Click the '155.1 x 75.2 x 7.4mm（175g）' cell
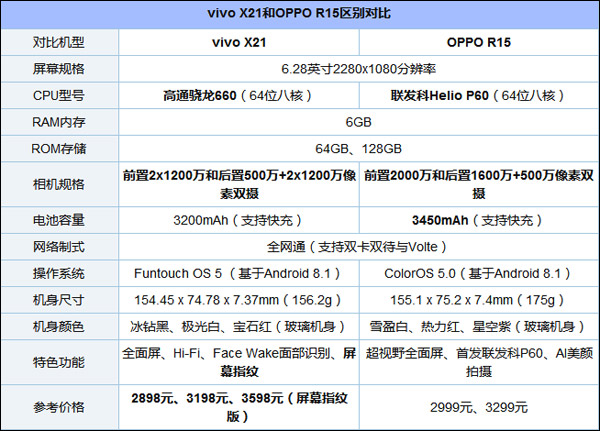Viewport: 600px width, 431px height. point(479,300)
